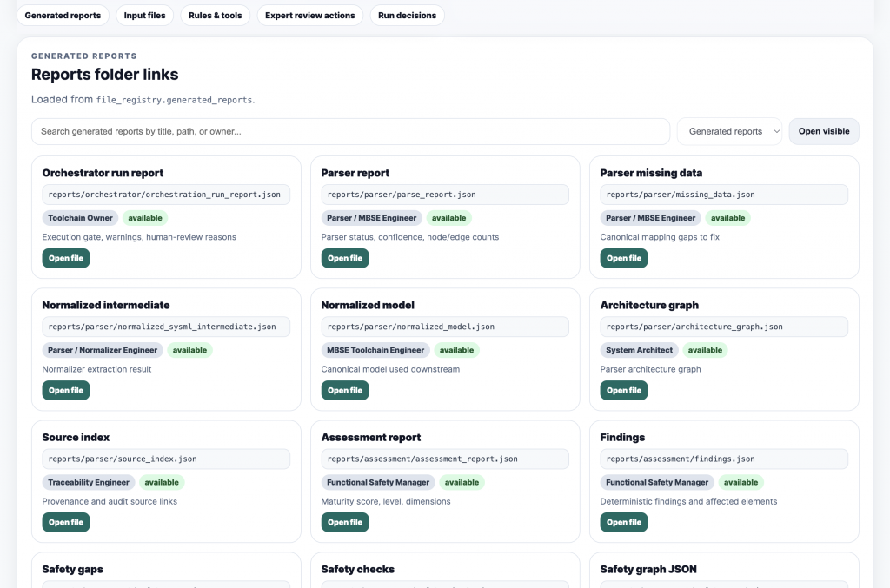
Task: Click the Open visible button
Action: tap(824, 131)
